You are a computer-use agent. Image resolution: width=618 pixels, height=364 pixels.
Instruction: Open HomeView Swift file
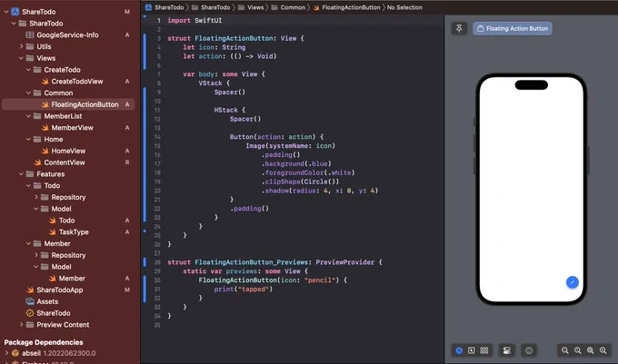click(68, 151)
